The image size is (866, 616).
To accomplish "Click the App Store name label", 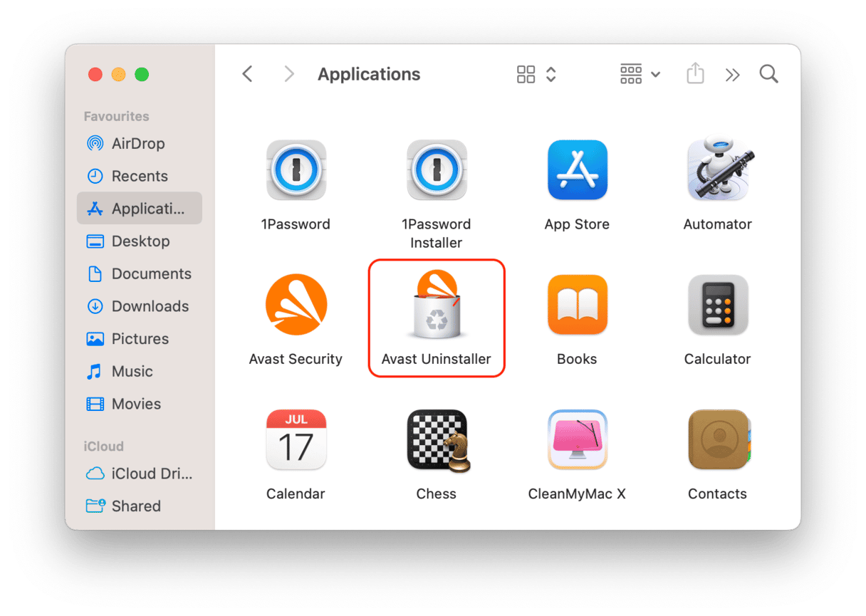I will click(x=577, y=224).
